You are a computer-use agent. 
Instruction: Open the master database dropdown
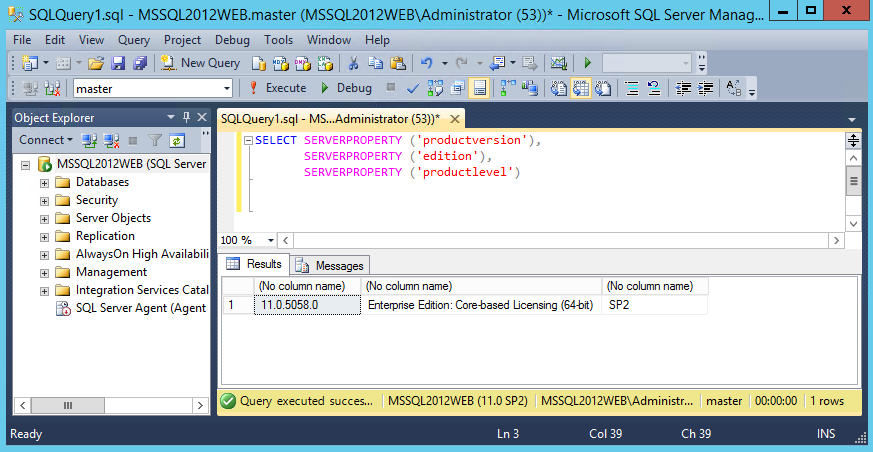pos(227,88)
